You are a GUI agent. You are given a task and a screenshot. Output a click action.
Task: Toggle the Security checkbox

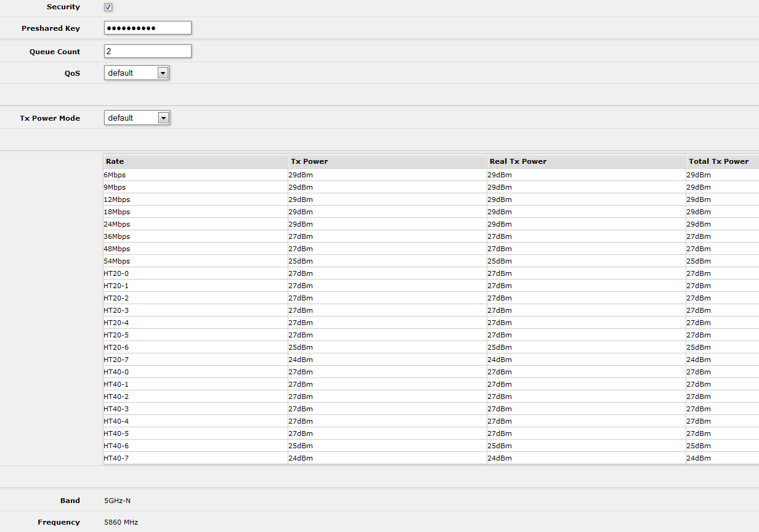(x=108, y=7)
